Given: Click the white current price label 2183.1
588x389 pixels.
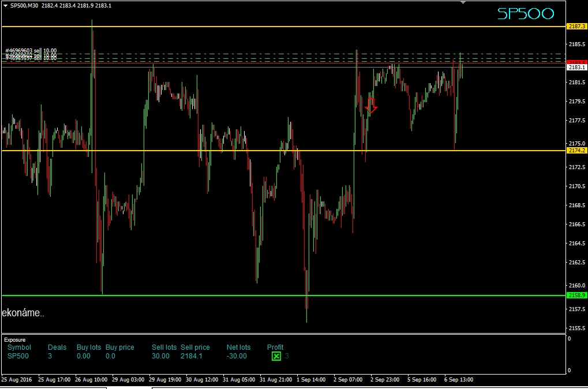Looking at the screenshot, I should pyautogui.click(x=577, y=67).
